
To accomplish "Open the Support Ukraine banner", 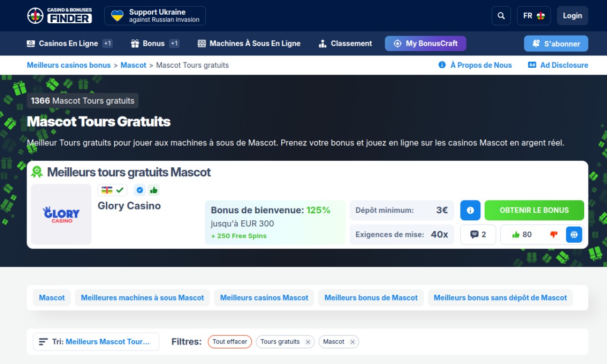I will [x=155, y=16].
